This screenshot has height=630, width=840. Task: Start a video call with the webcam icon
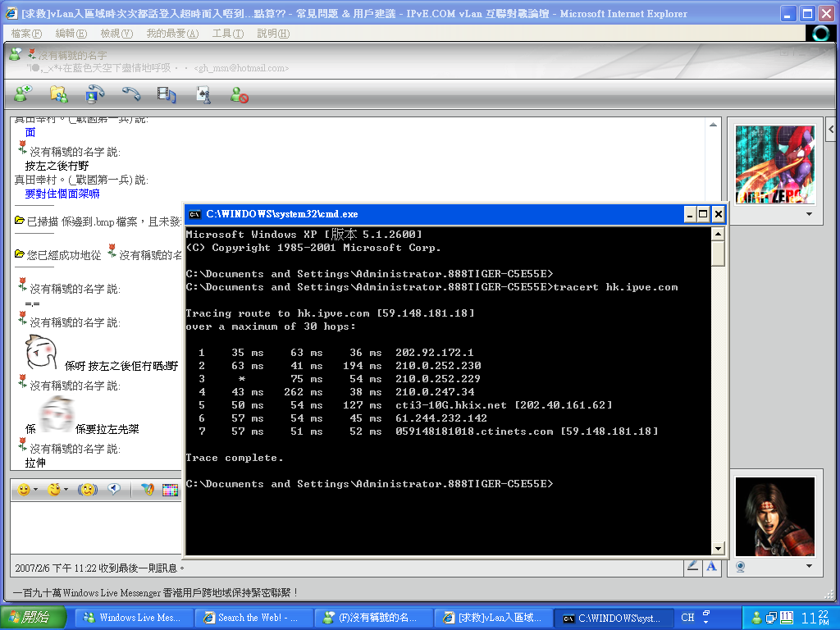pos(95,94)
